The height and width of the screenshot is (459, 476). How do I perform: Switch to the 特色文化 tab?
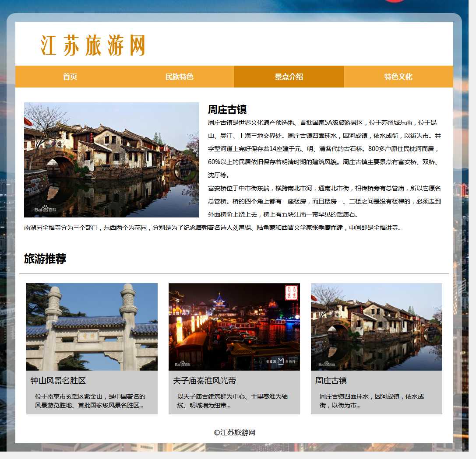(398, 77)
